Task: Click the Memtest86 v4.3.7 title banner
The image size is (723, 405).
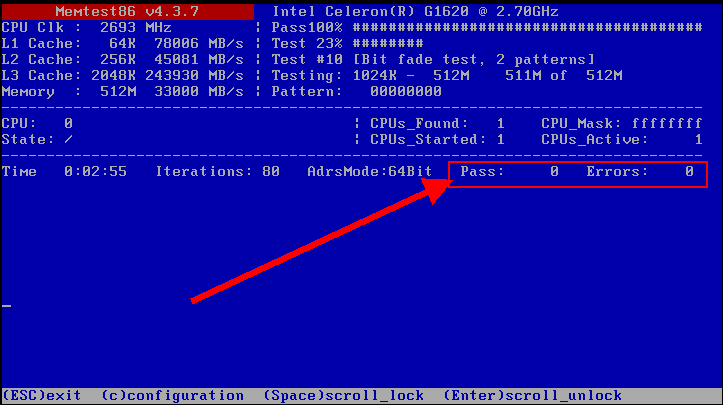Action: coord(125,12)
